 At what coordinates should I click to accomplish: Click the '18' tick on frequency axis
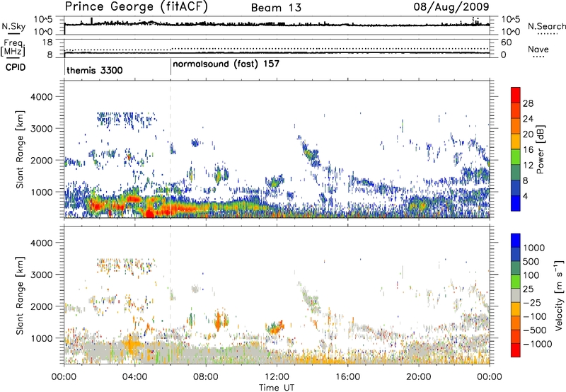(x=47, y=42)
